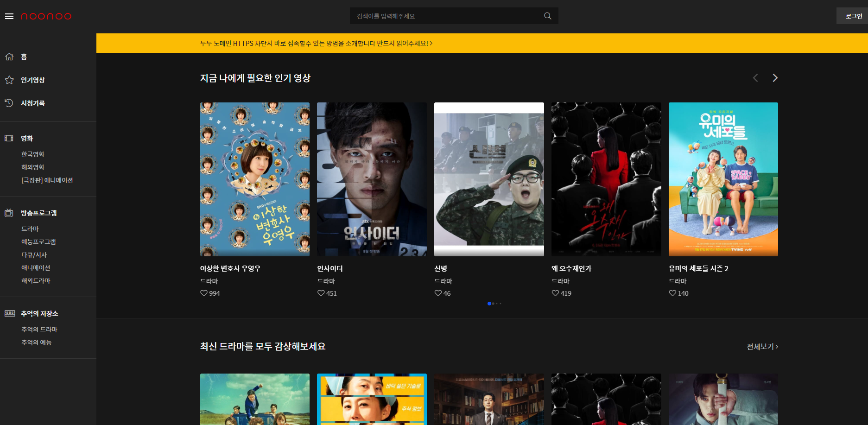This screenshot has width=868, height=425.
Task: Open library-background poster in latest dramas
Action: click(x=489, y=399)
